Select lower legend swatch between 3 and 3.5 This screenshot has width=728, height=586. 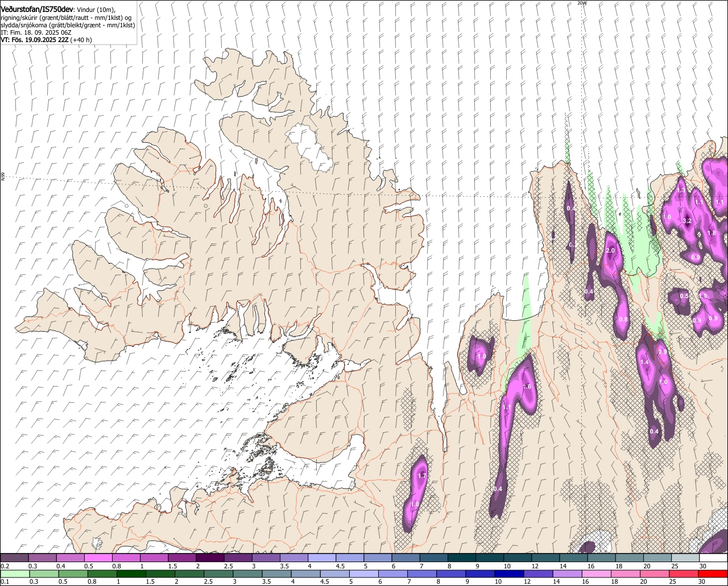247,574
